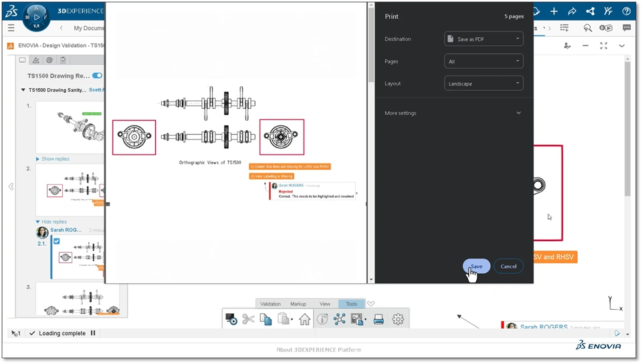The height and width of the screenshot is (364, 642).
Task: Select the clipboard checklist tab icon
Action: pos(63,60)
